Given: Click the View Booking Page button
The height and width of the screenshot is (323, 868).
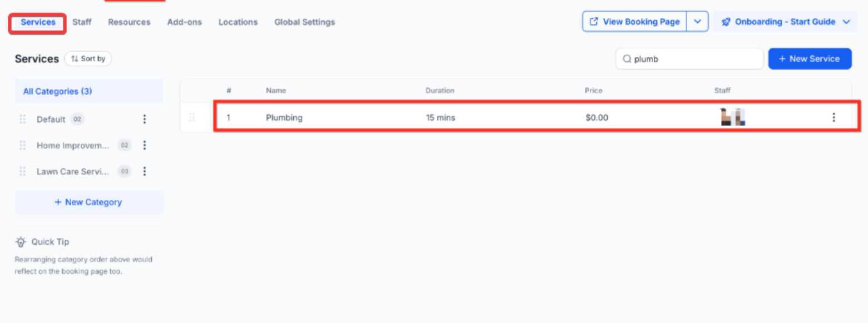Looking at the screenshot, I should (634, 22).
